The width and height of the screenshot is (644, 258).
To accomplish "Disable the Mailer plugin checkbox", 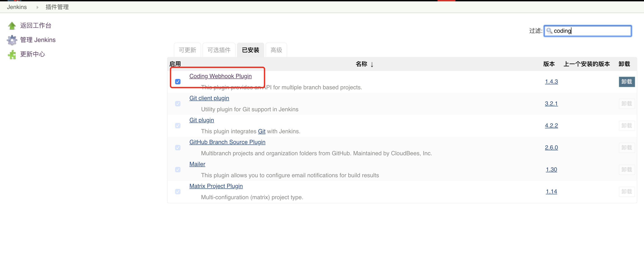I will 178,170.
